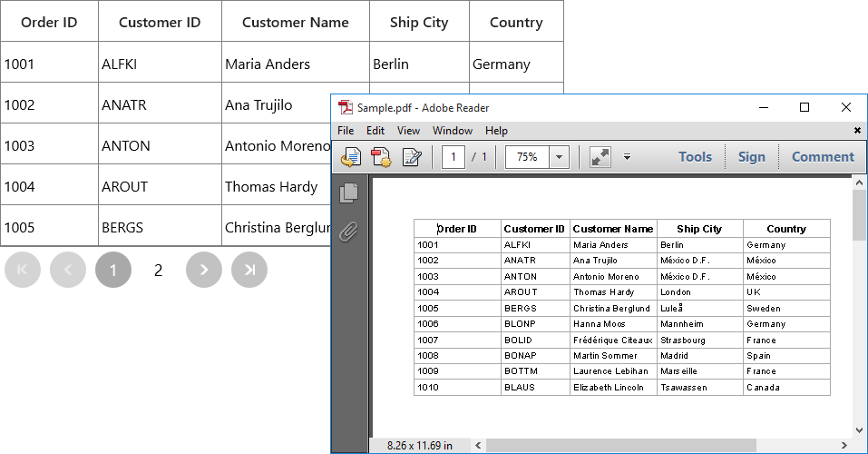Go to the last page in the grid pager
This screenshot has height=454, width=868.
click(249, 270)
